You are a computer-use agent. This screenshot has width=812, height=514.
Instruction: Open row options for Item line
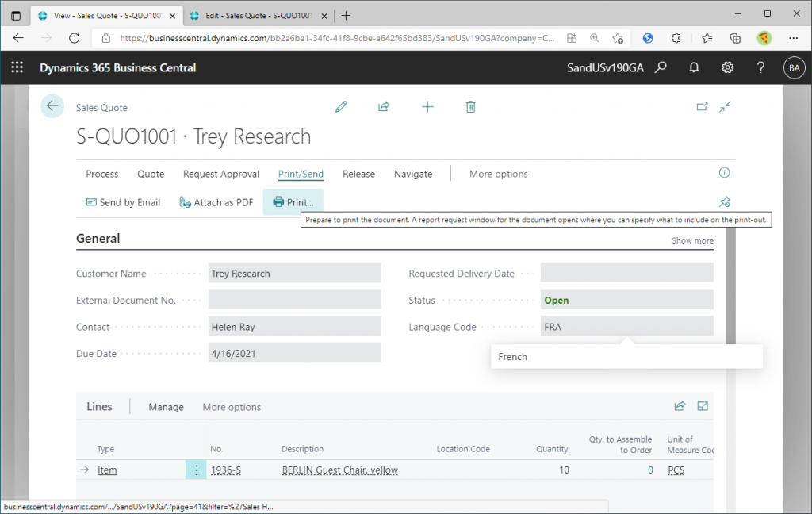pos(196,470)
